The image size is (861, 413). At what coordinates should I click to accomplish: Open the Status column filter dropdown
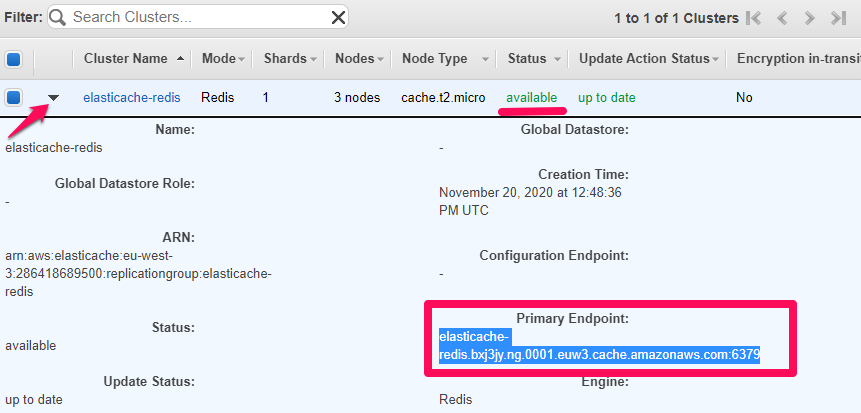pos(558,60)
